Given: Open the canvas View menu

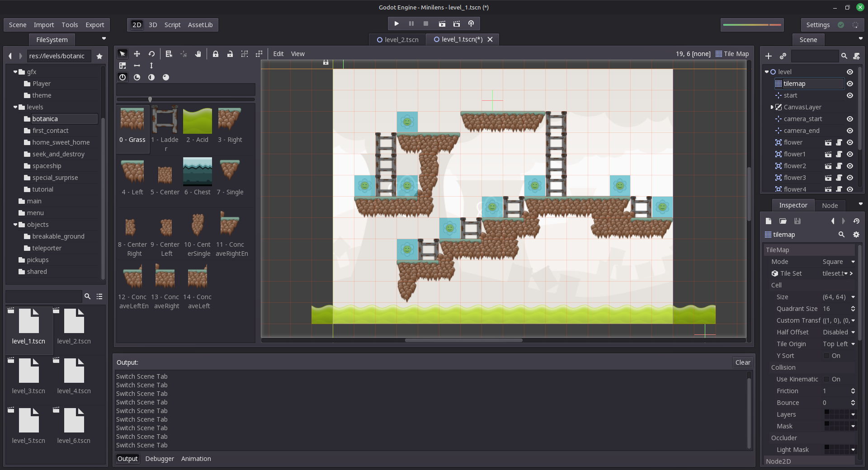Looking at the screenshot, I should (297, 54).
